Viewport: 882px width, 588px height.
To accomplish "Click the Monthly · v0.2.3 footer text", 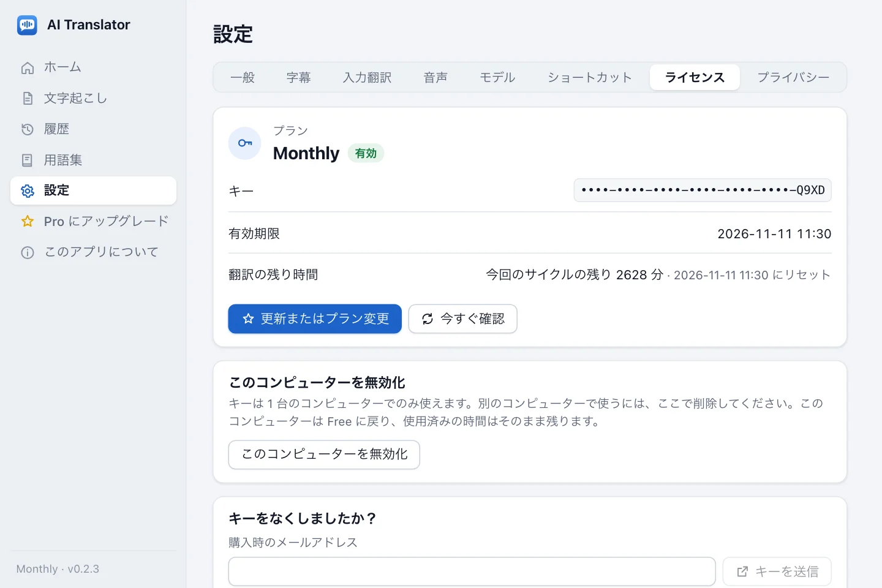I will coord(58,569).
